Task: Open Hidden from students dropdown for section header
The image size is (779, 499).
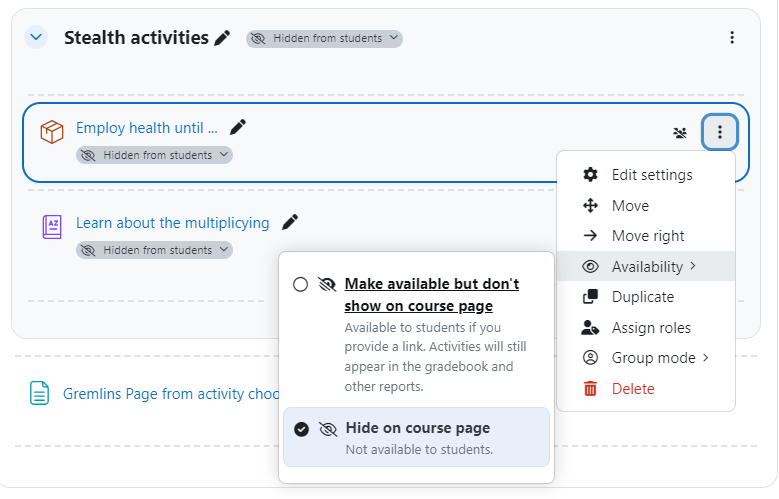Action: click(x=324, y=38)
